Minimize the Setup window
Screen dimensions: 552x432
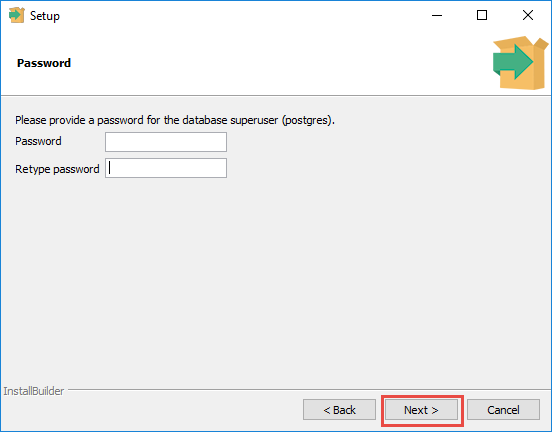point(437,15)
